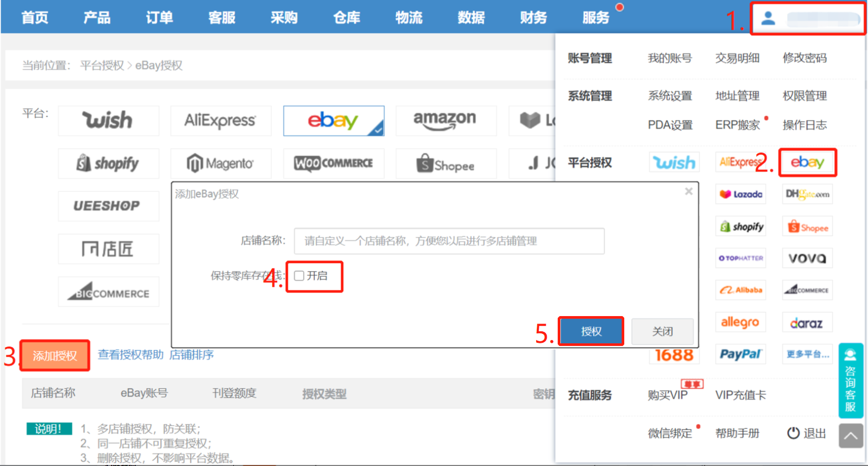This screenshot has height=466, width=868.
Task: Open 修改密码 in account menu
Action: [x=805, y=58]
